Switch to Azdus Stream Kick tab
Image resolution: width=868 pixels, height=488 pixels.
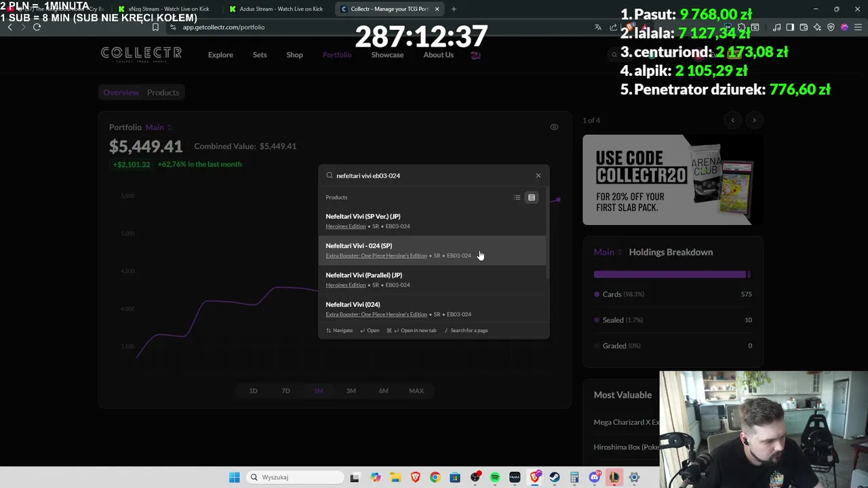pos(277,9)
